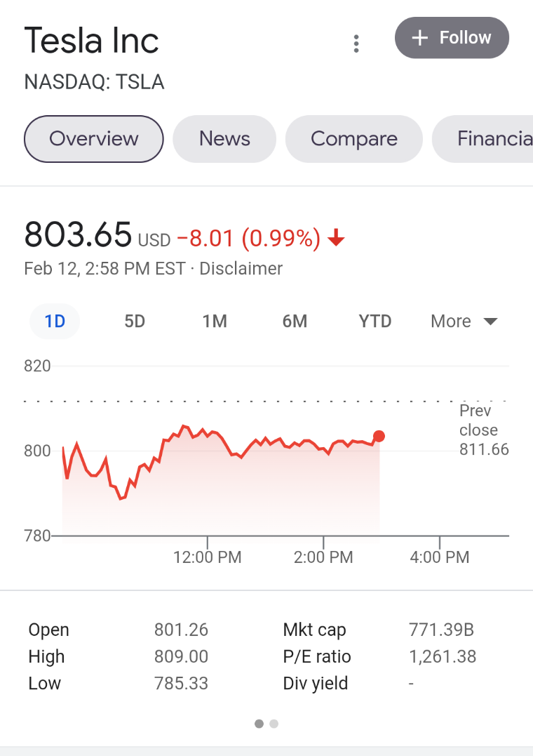Go to second page dot indicator
533x756 pixels.
pos(274,724)
